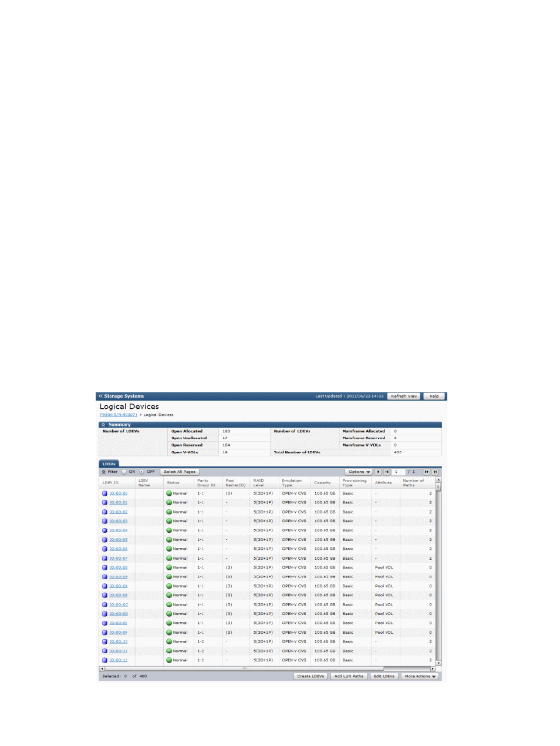The width and height of the screenshot is (560, 746).
Task: Click Open Reserved value 184
Action: [x=226, y=445]
